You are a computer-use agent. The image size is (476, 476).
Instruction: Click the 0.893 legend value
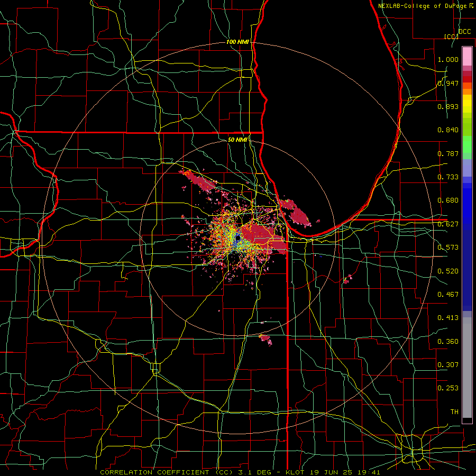coord(448,106)
